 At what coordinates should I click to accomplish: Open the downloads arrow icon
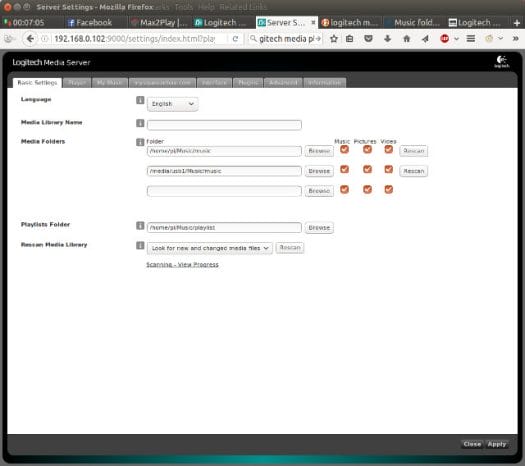coord(387,39)
